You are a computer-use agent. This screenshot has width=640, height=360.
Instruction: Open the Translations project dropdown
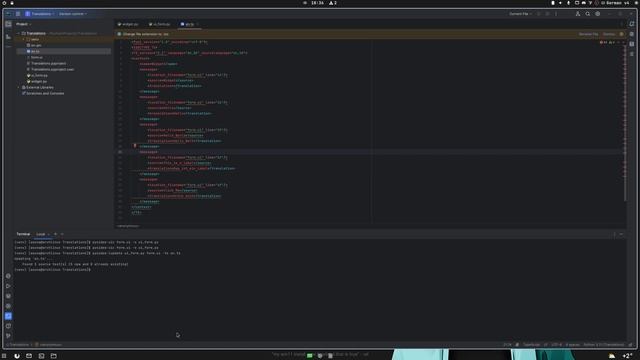40,14
